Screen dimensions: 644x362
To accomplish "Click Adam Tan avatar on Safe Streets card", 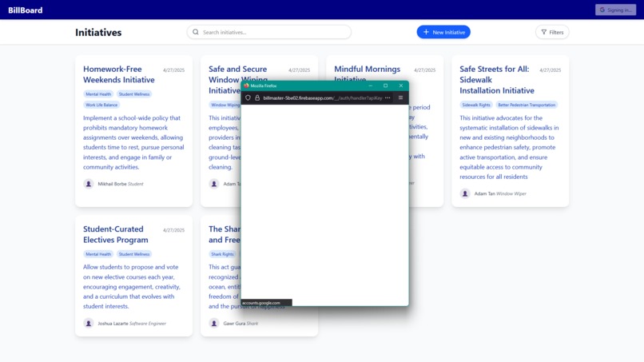I will point(465,193).
